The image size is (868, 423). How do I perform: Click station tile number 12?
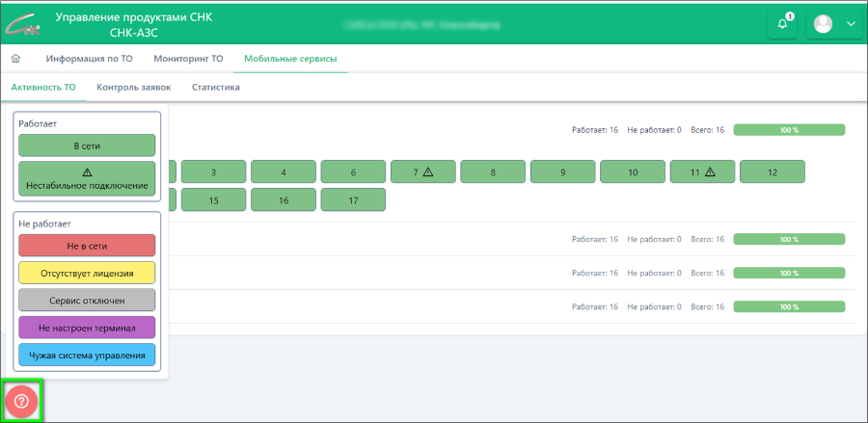click(772, 172)
